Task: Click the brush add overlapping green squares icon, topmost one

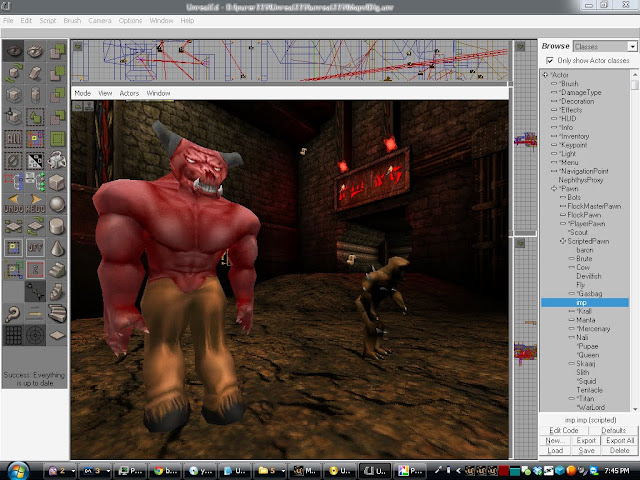Action: pyautogui.click(x=57, y=51)
